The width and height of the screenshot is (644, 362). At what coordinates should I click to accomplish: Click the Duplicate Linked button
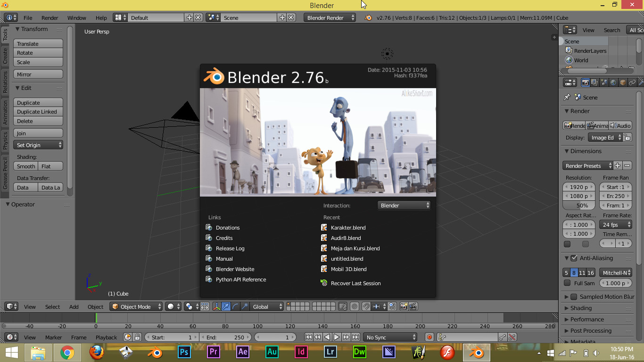click(38, 111)
